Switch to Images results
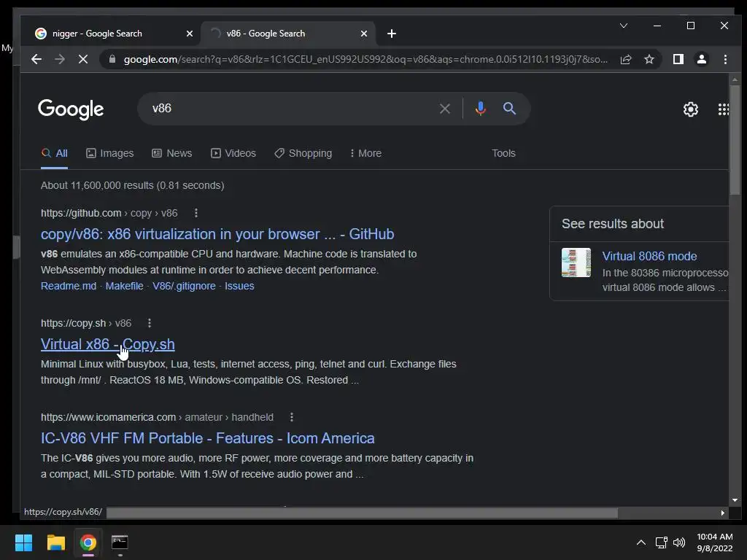Viewport: 747px width, 560px height. [110, 153]
